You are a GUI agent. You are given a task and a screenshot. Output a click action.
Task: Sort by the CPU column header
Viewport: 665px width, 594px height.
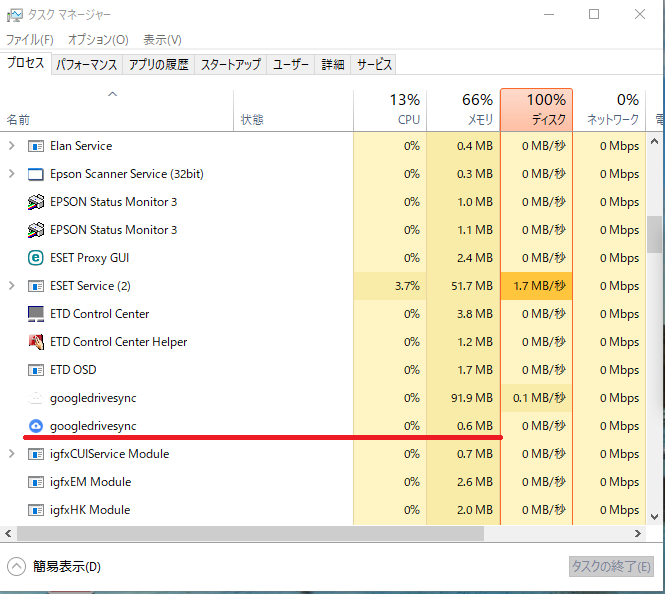coord(390,110)
